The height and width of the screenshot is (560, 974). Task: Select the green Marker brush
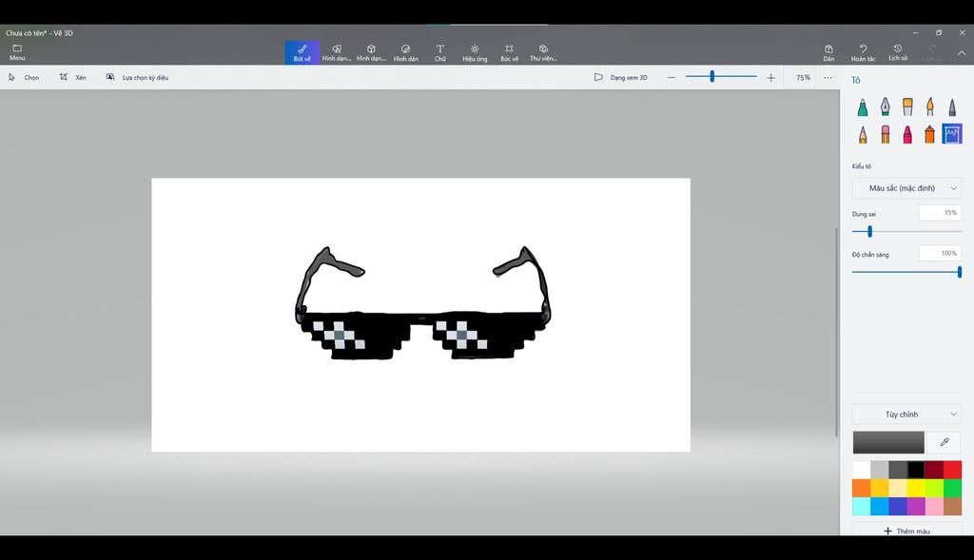862,107
